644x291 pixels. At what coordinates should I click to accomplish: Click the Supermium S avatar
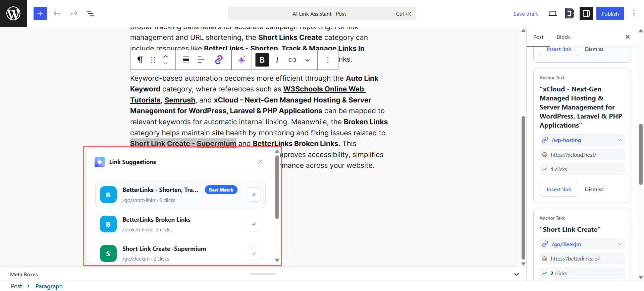(108, 253)
